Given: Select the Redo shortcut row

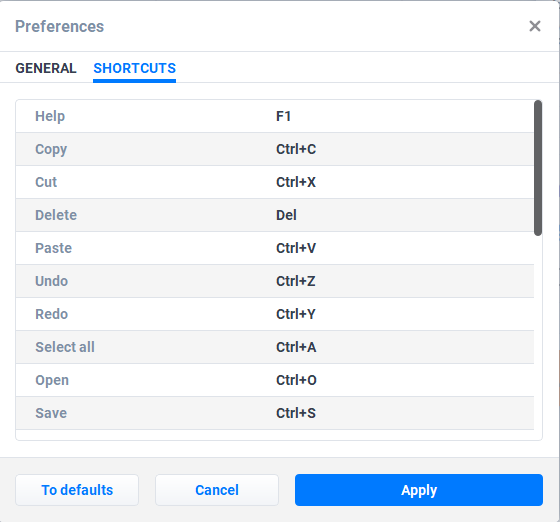Looking at the screenshot, I should point(275,314).
